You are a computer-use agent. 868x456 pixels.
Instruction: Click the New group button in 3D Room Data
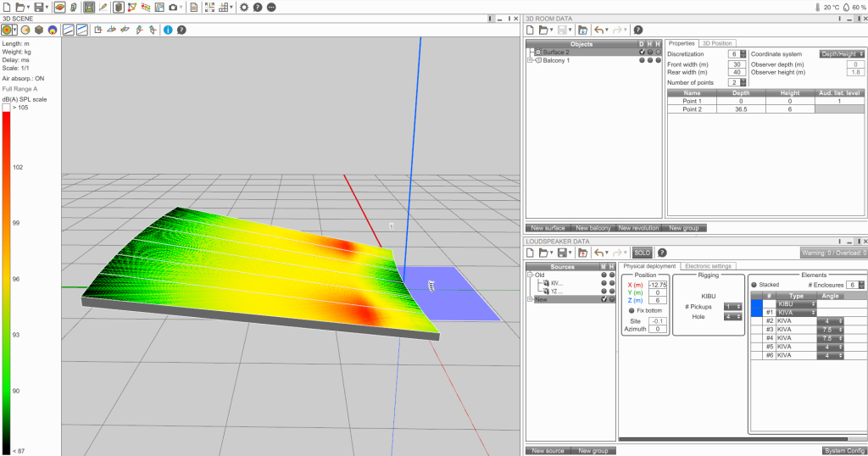[x=684, y=228]
